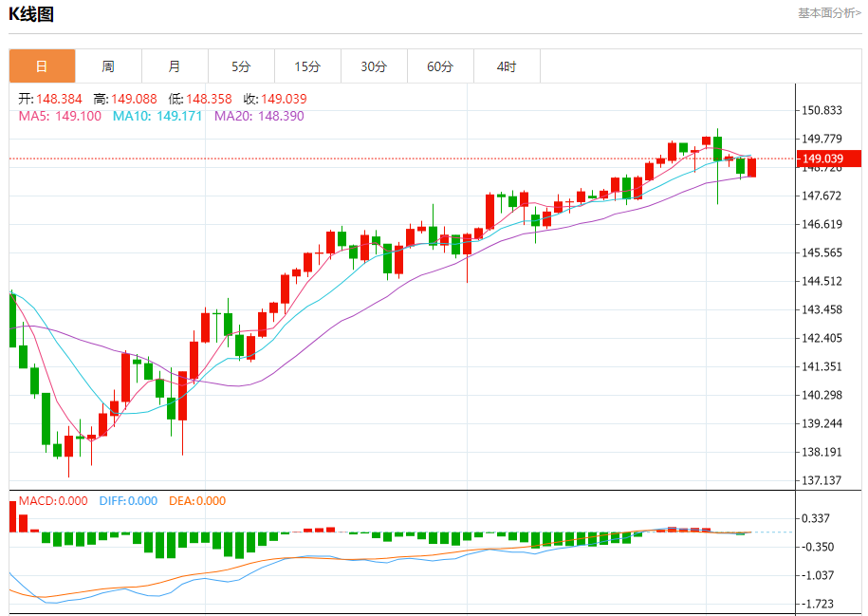Click the 150.833 price axis label
Image resolution: width=868 pixels, height=616 pixels.
(822, 110)
